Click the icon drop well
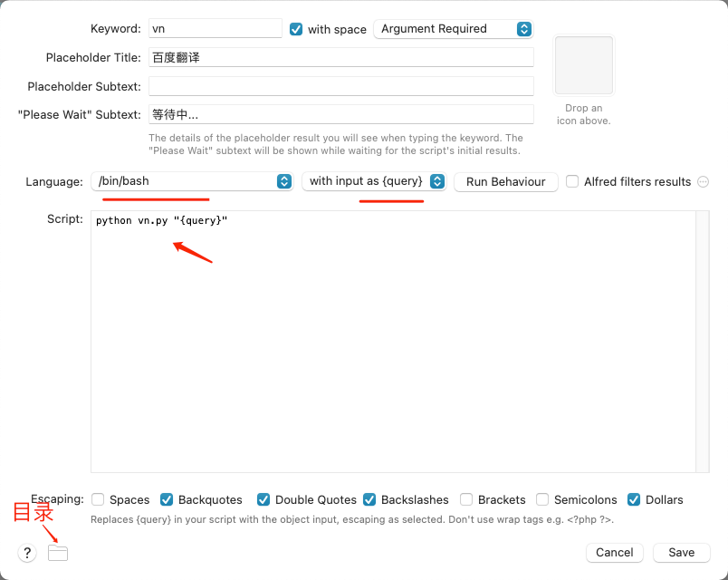 [584, 65]
